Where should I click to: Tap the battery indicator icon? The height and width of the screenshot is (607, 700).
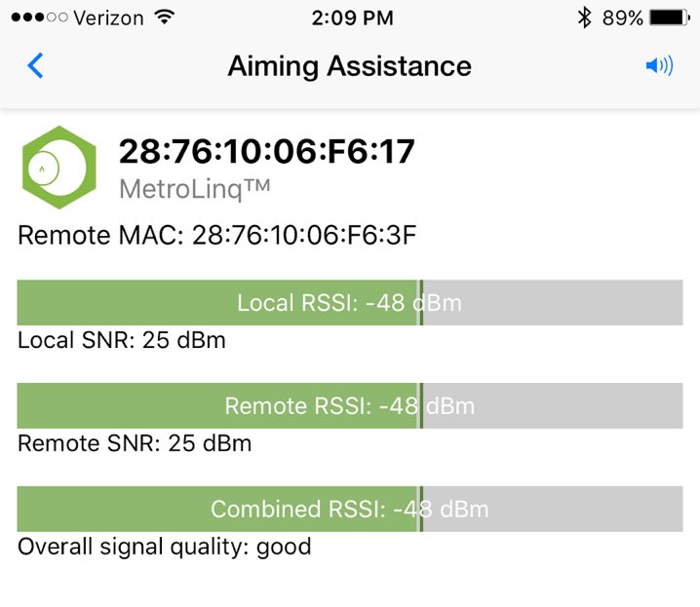click(670, 18)
